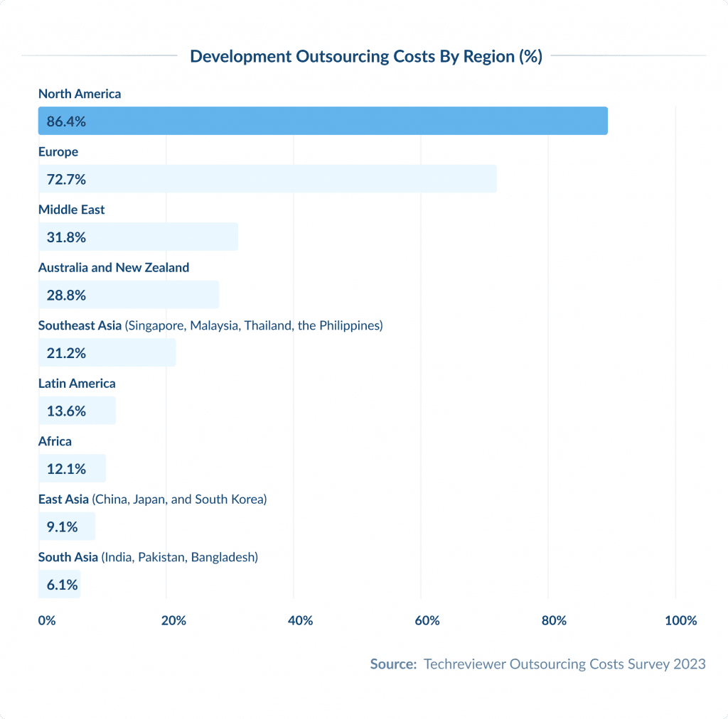Click the Africa bar

[71, 468]
